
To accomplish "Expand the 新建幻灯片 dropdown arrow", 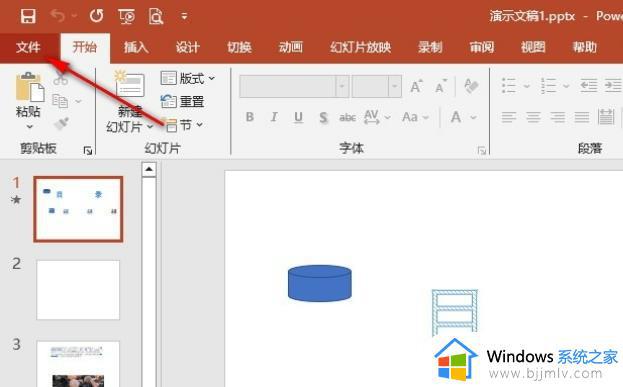I will pyautogui.click(x=150, y=127).
